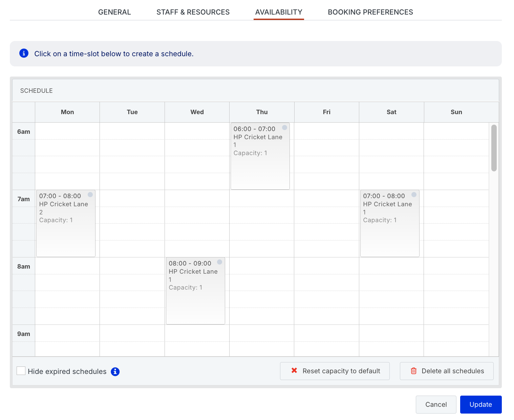514x420 pixels.
Task: Go to the Booking Preferences tab
Action: (x=370, y=12)
